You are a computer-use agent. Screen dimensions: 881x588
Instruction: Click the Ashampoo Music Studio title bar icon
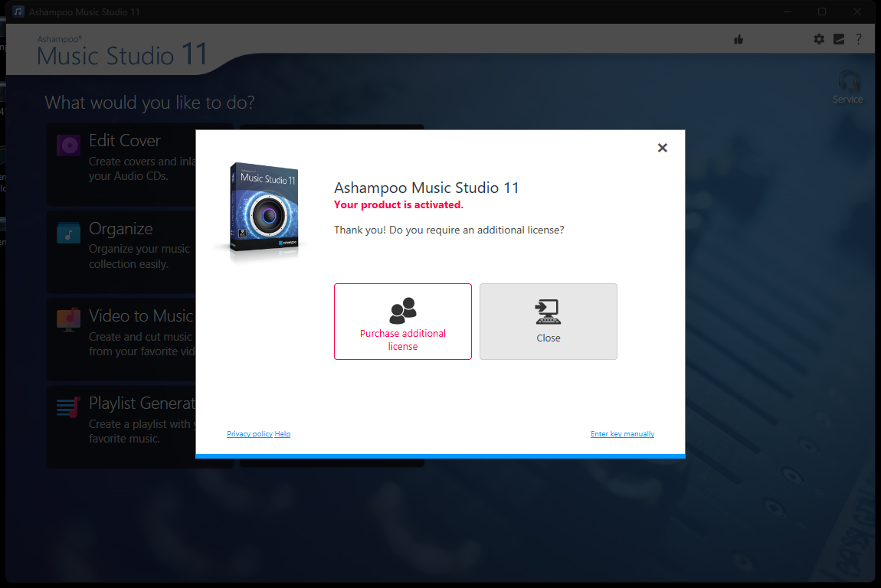(18, 11)
